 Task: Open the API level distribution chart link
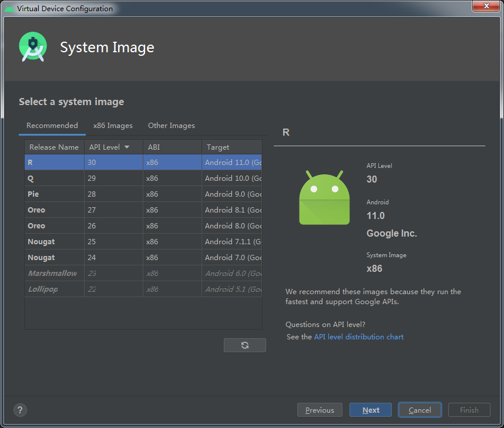[358, 336]
